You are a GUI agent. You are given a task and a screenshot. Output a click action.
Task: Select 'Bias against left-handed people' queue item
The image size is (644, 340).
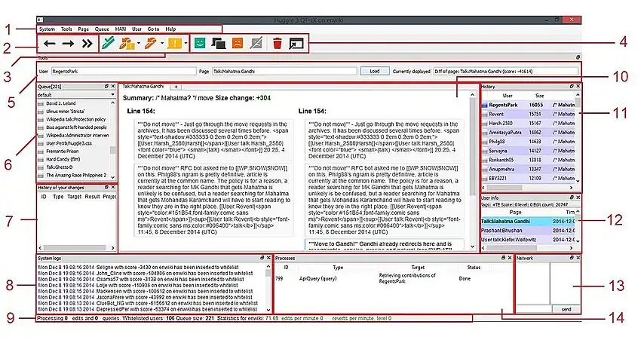click(x=76, y=127)
